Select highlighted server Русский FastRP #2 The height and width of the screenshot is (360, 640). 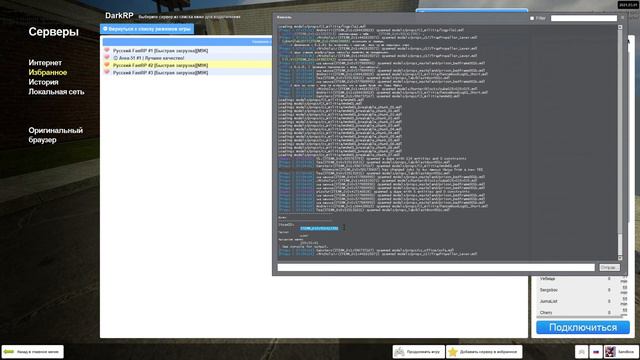pyautogui.click(x=187, y=65)
